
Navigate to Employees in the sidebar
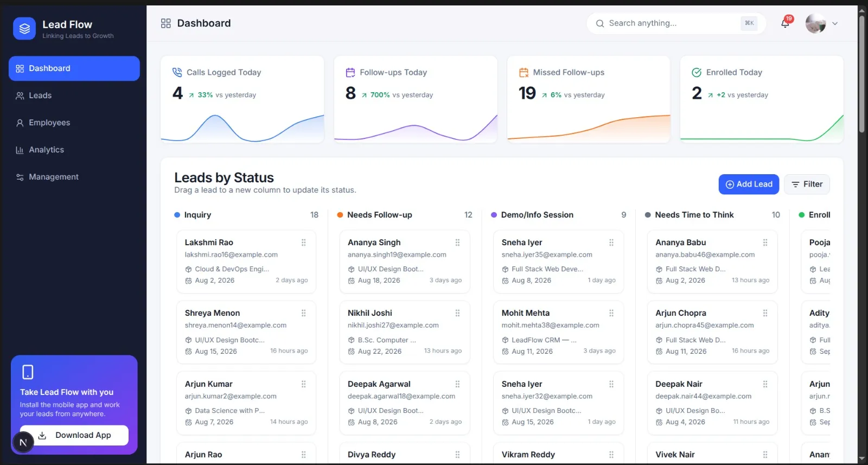(74, 123)
